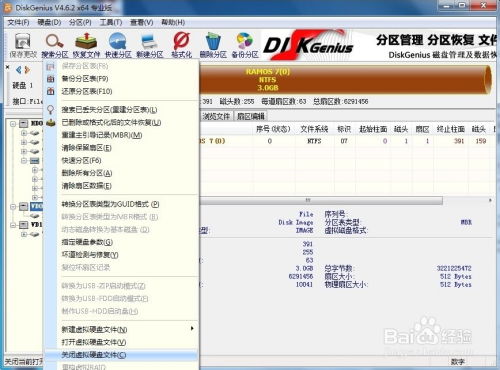Open the 分区(P) menu
Screen dimensions: 500x370
point(80,22)
